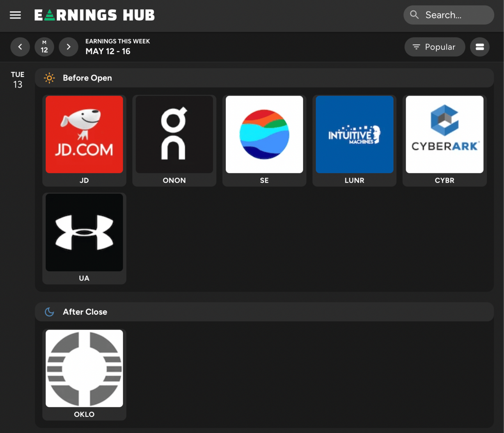Click the CYBR ticker label

tap(445, 180)
